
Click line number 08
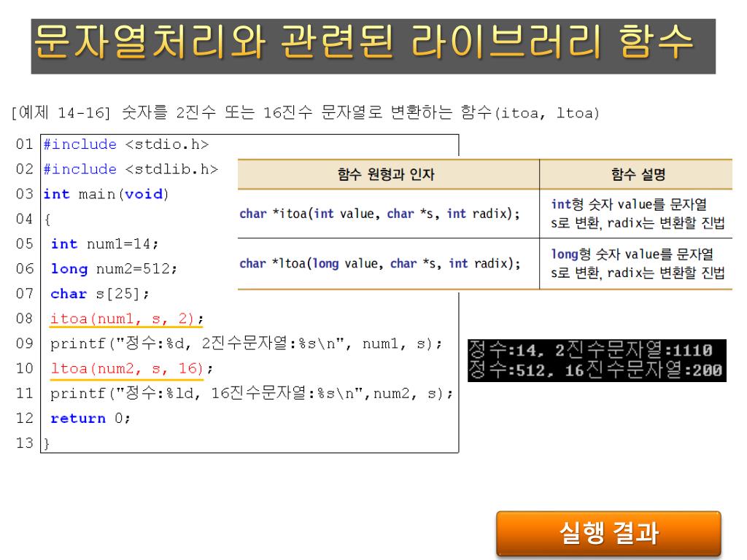pyautogui.click(x=24, y=319)
